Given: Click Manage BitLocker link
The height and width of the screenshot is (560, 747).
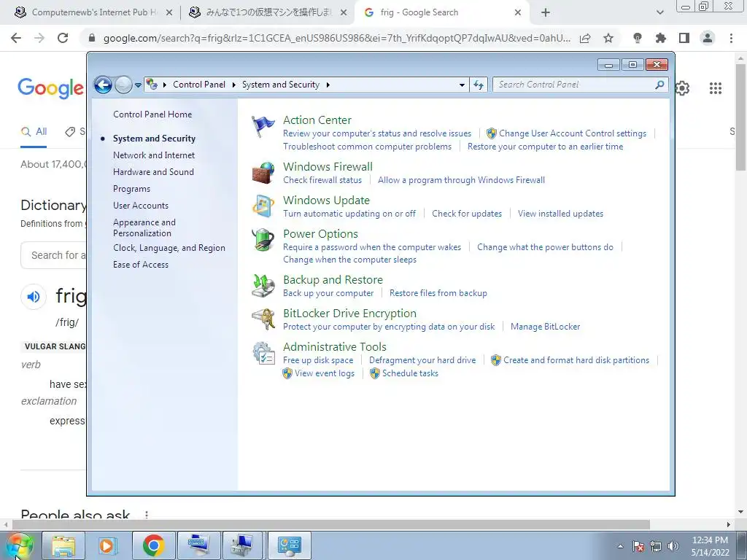Looking at the screenshot, I should point(546,327).
